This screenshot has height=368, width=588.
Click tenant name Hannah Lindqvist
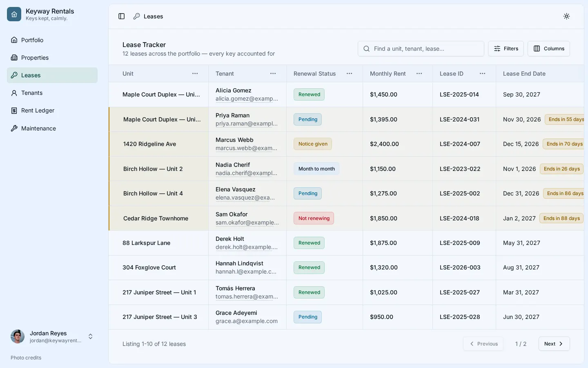point(239,263)
